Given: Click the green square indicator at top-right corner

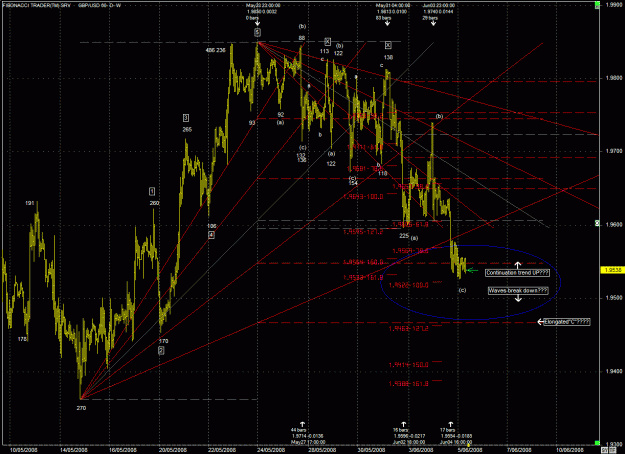Looking at the screenshot, I should coord(597,5).
